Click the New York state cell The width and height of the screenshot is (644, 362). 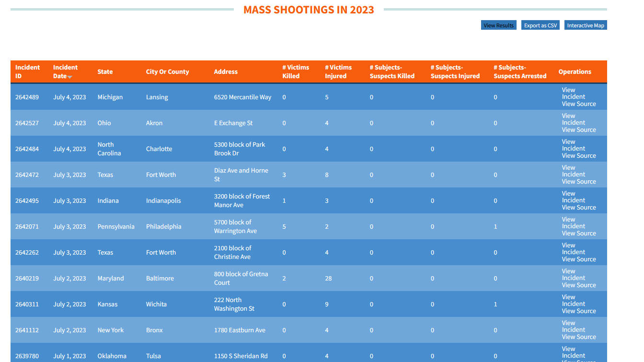111,330
